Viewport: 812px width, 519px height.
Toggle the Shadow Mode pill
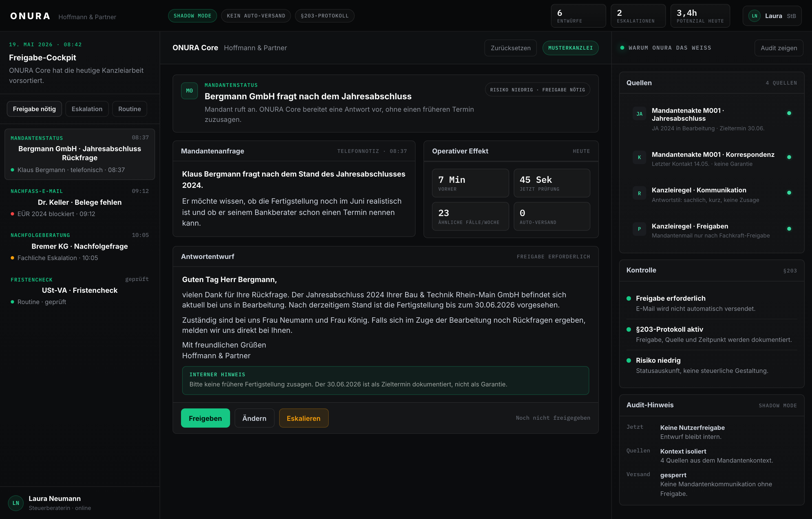(x=193, y=16)
